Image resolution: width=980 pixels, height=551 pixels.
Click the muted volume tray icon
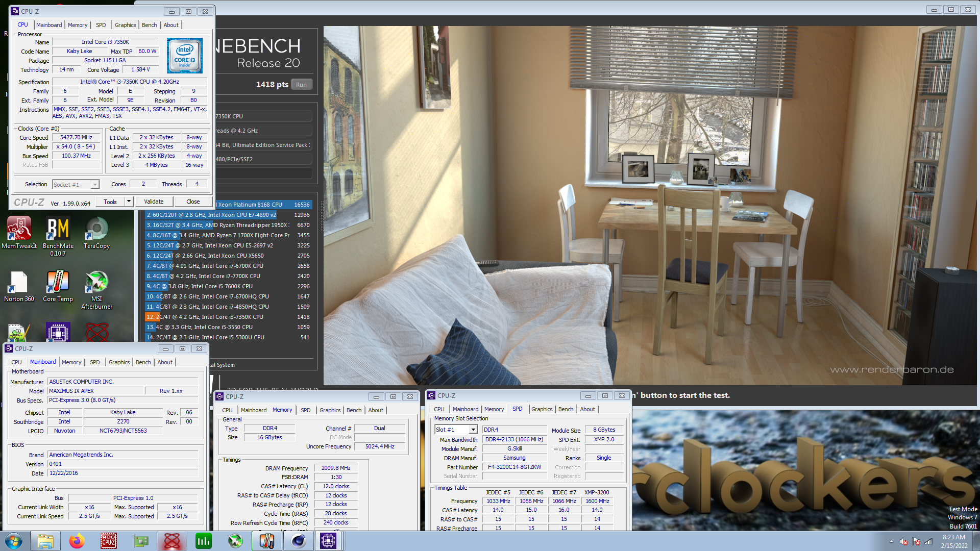[903, 541]
